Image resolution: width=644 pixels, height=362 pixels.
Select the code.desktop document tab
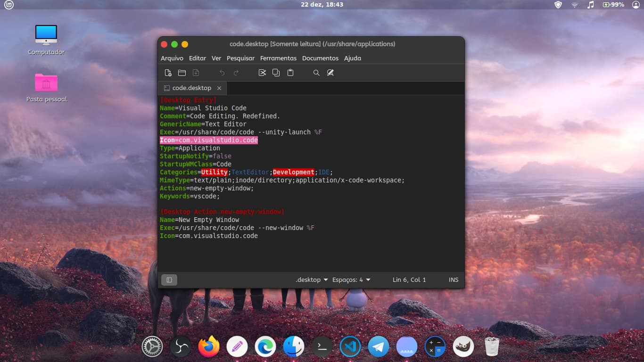click(x=191, y=88)
